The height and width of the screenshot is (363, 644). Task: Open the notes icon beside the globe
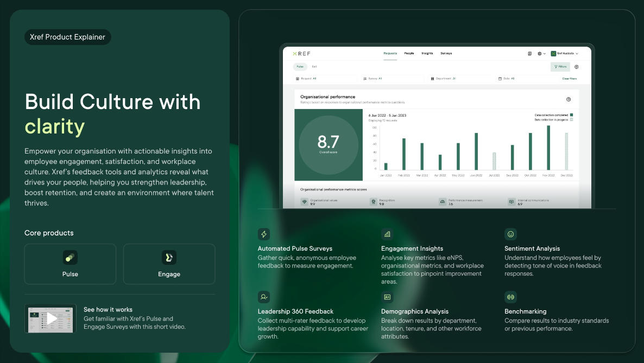click(530, 53)
